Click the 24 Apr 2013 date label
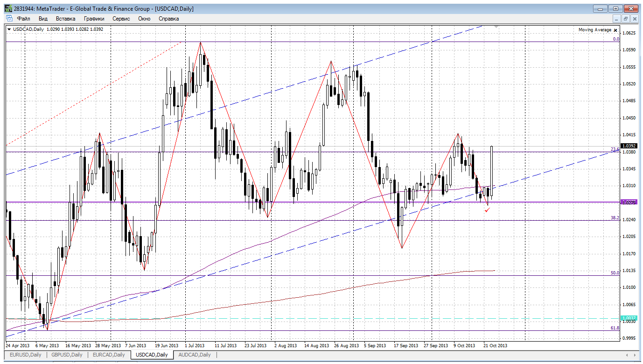The height and width of the screenshot is (364, 643). 18,346
